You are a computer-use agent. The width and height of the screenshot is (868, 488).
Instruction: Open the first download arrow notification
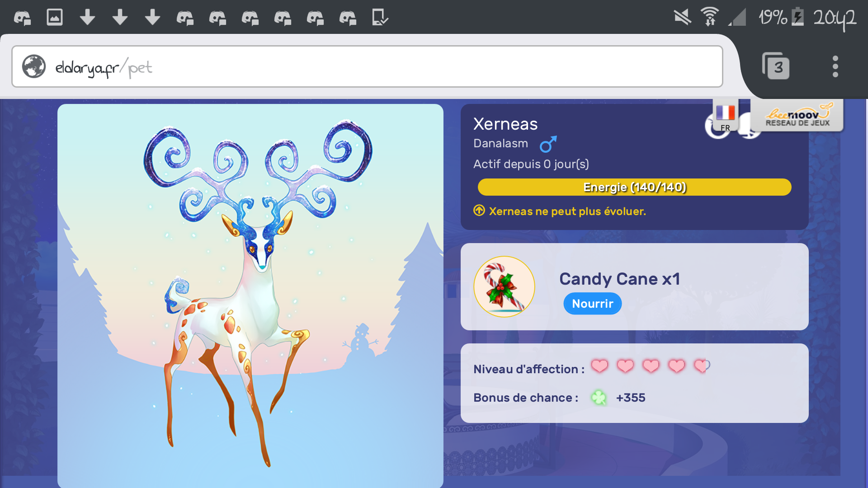[x=87, y=18]
